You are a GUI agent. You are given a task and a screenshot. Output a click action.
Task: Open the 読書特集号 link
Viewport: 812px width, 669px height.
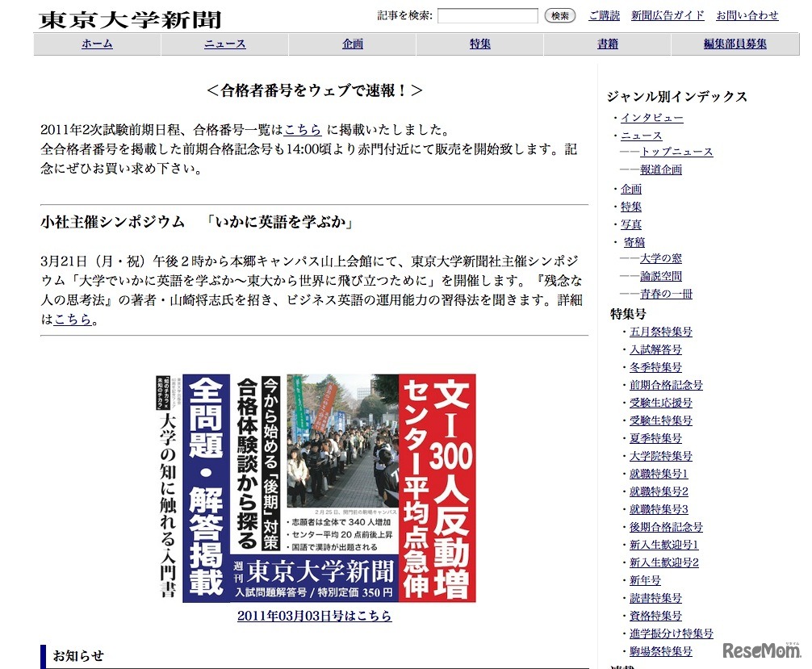click(655, 598)
